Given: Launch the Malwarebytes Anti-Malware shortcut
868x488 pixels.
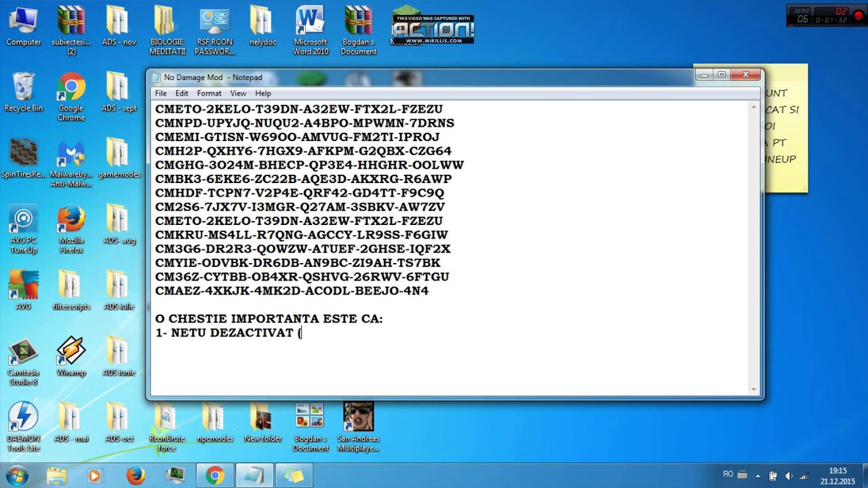Looking at the screenshot, I should (71, 163).
